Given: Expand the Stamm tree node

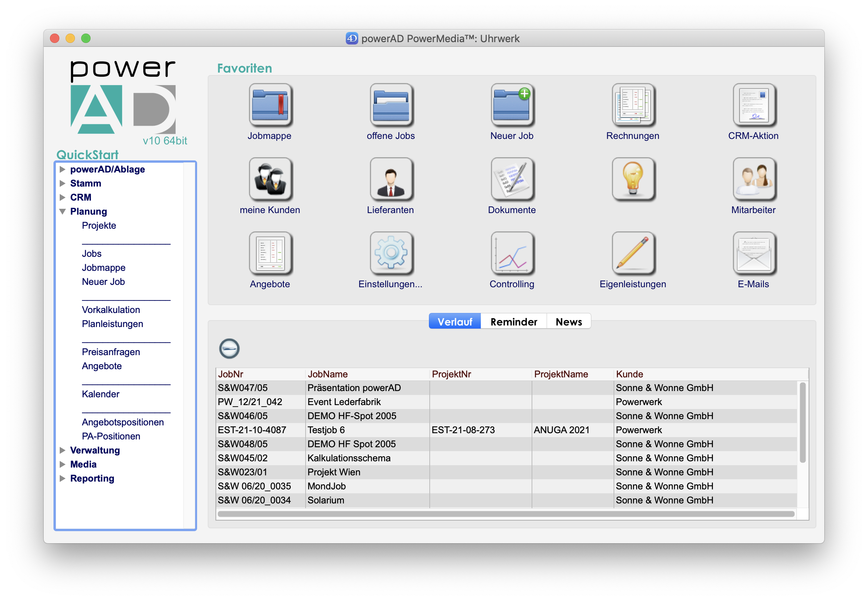Looking at the screenshot, I should [62, 183].
